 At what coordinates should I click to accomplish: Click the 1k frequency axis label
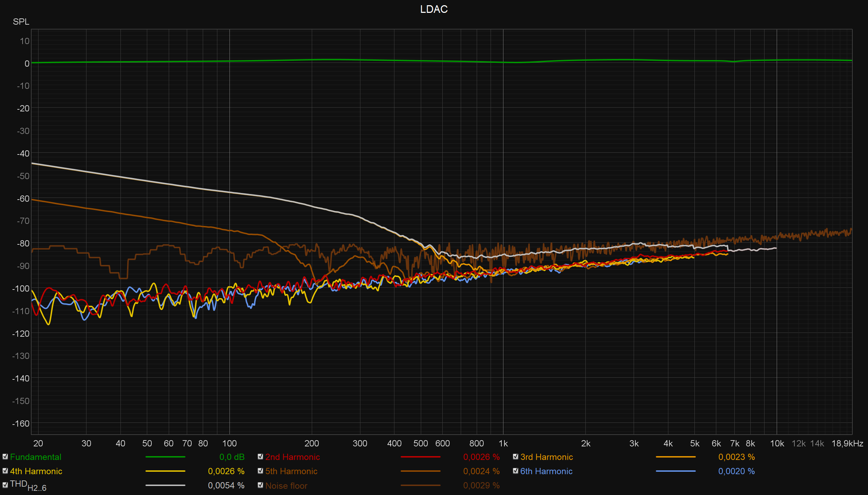(503, 444)
